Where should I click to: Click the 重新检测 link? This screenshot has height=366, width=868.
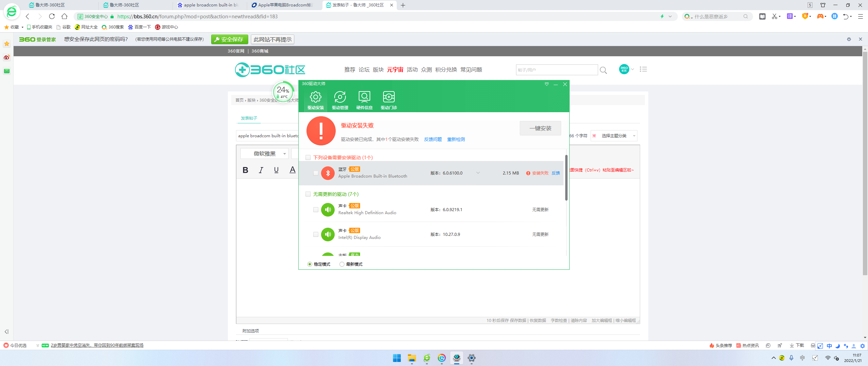click(456, 140)
